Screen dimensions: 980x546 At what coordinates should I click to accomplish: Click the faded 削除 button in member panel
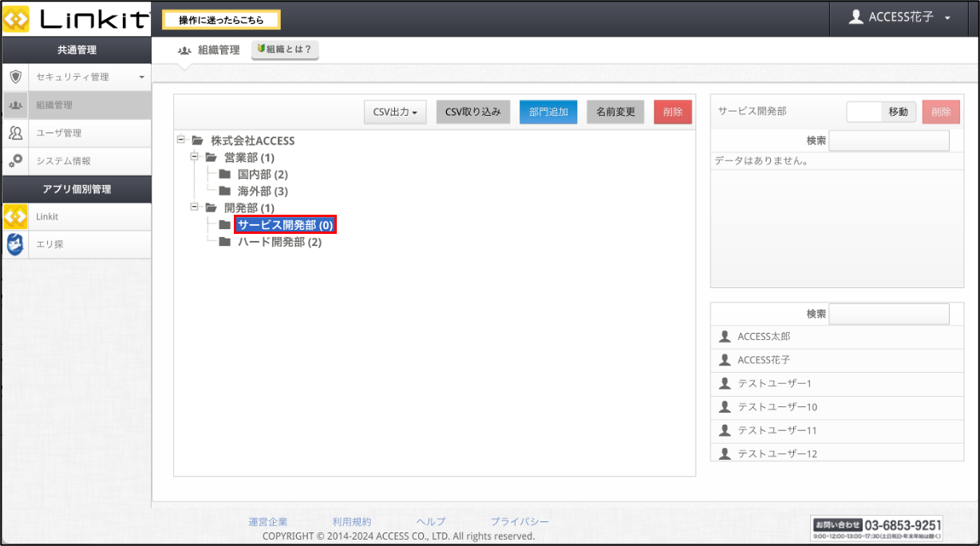point(941,112)
